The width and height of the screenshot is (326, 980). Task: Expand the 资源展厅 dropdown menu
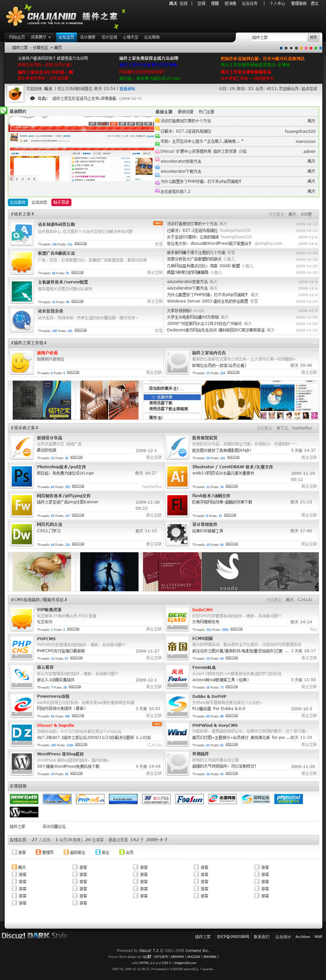click(41, 37)
